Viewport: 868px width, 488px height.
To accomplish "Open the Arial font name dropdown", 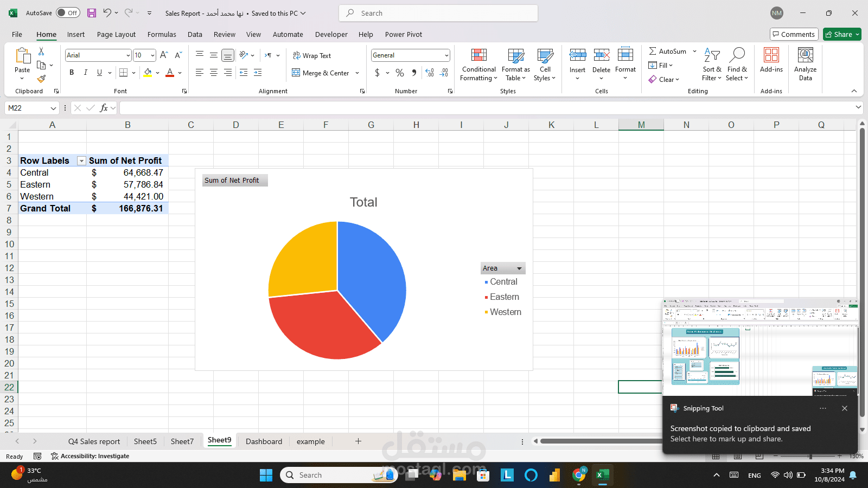I will point(128,55).
